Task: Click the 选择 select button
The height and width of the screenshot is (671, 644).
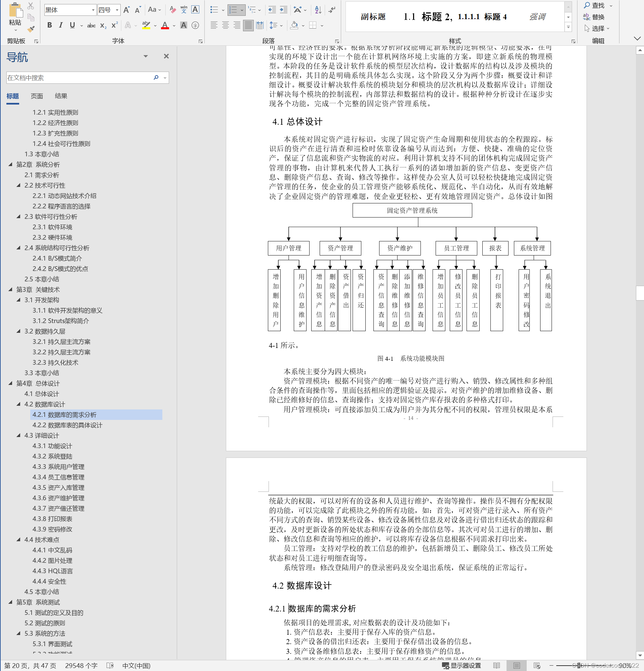Action: tap(597, 29)
